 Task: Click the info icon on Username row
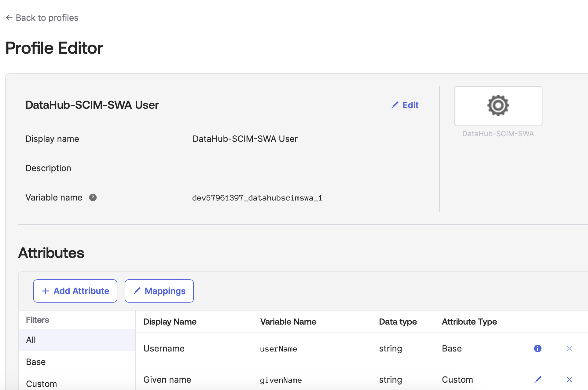tap(538, 348)
